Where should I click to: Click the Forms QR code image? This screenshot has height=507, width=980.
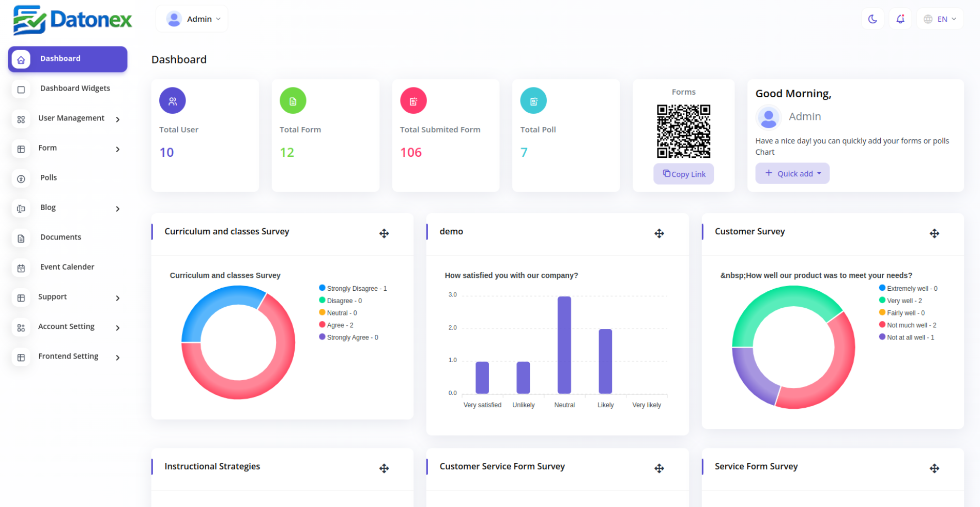point(683,131)
